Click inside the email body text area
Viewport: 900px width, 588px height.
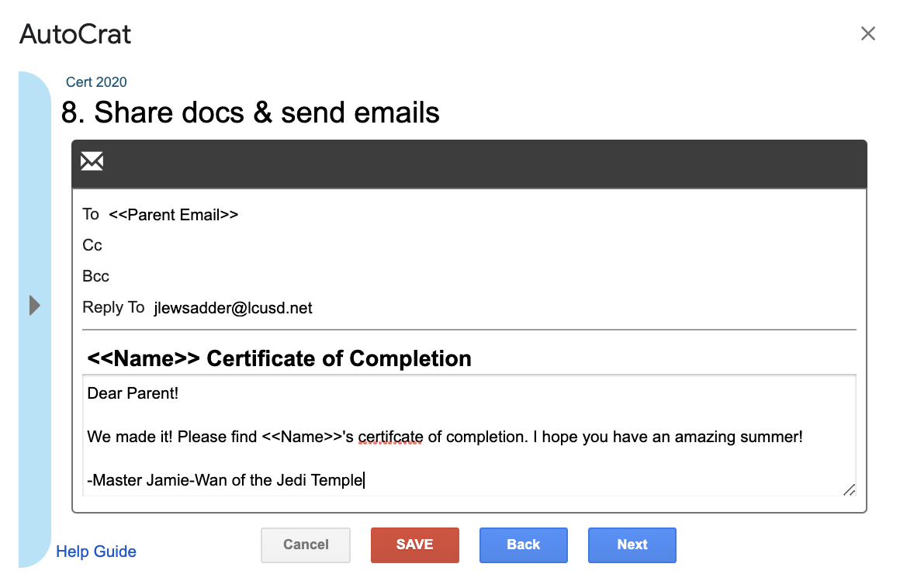coord(469,436)
